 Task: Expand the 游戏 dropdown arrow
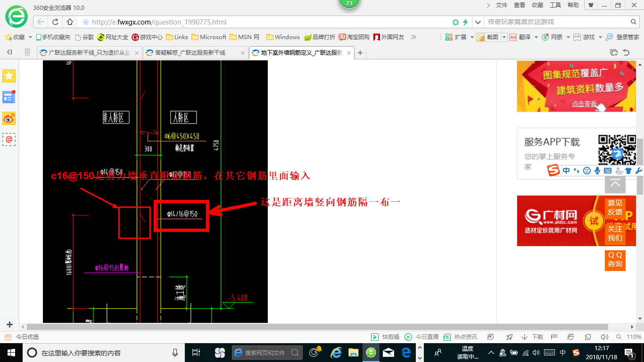click(x=600, y=37)
